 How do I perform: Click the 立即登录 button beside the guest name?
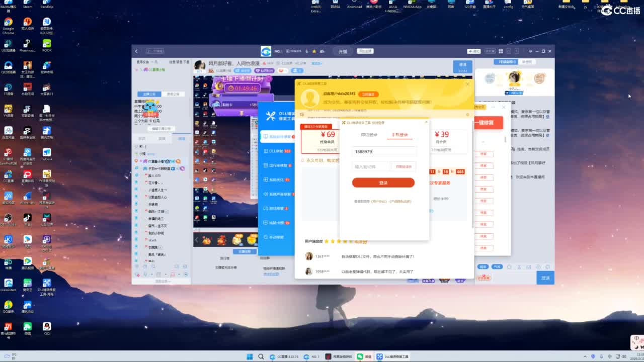point(368,94)
